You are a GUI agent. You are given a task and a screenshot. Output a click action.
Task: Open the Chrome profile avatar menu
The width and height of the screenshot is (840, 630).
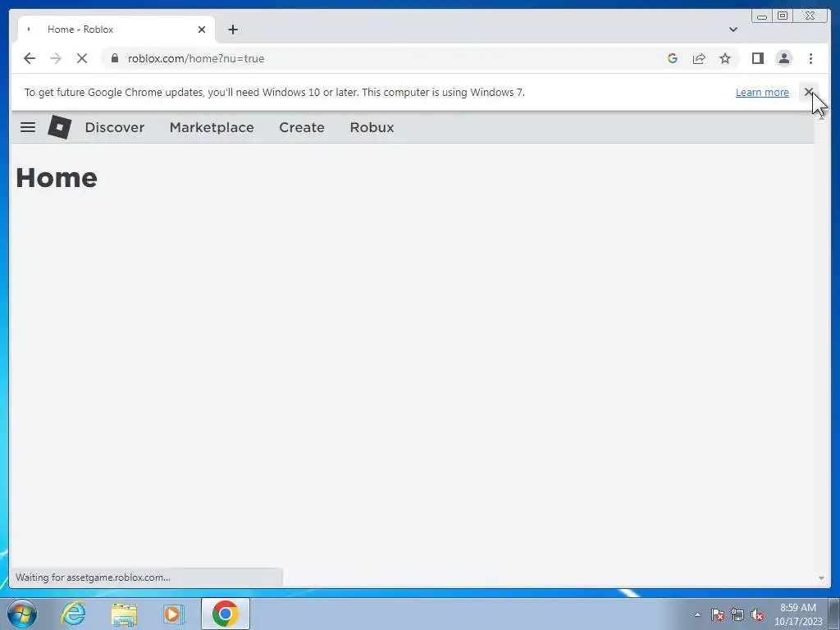click(784, 58)
